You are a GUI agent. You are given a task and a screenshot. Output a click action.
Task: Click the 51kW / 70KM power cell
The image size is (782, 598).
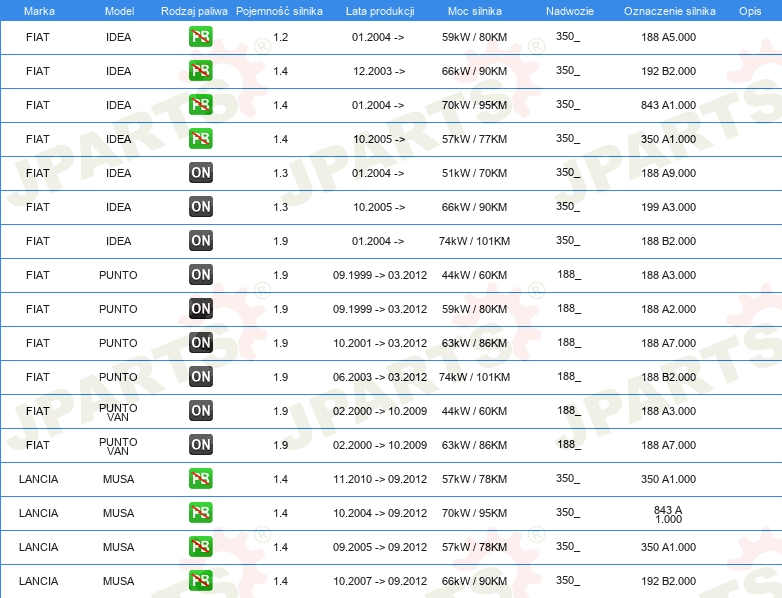click(x=474, y=173)
